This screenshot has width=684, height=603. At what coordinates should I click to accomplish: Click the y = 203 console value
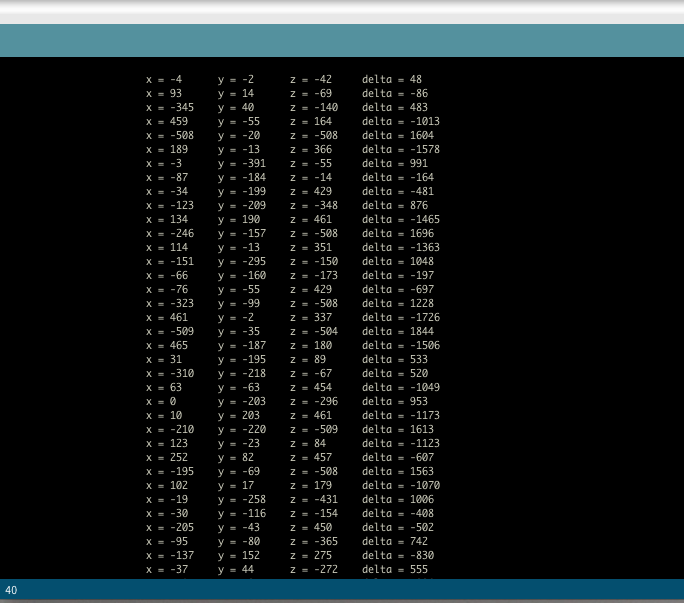[239, 415]
